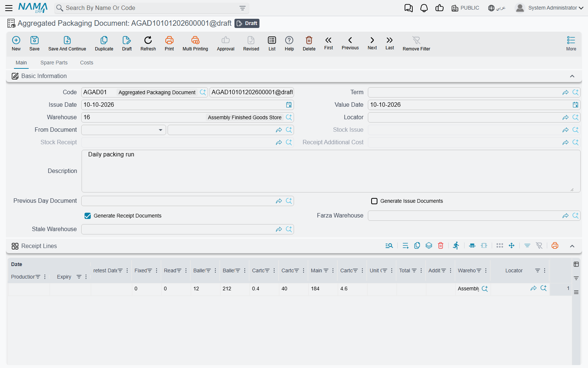Screen dimensions: 588x368
Task: Delete selected Receipt Lines row
Action: 441,245
